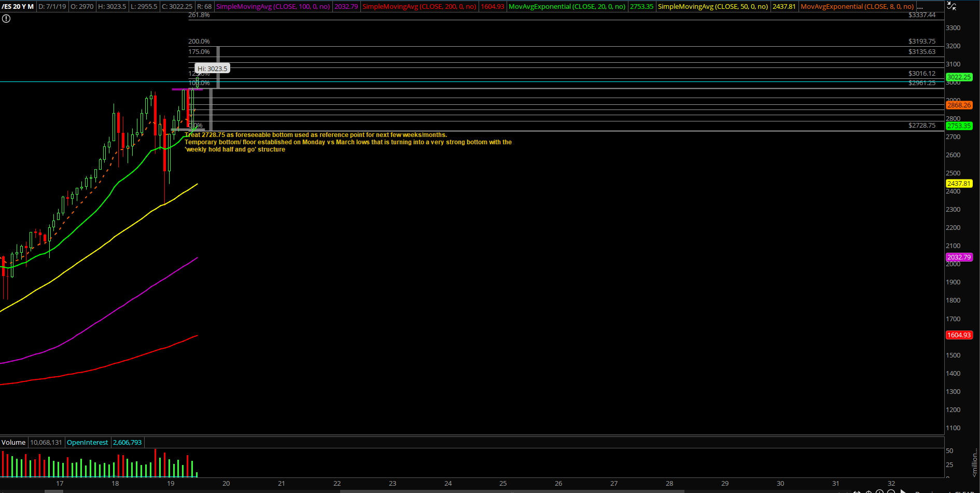Click the MovAvgExponential (CLOSE, 8, 0, no) study label
Image resolution: width=980 pixels, height=493 pixels.
click(857, 7)
